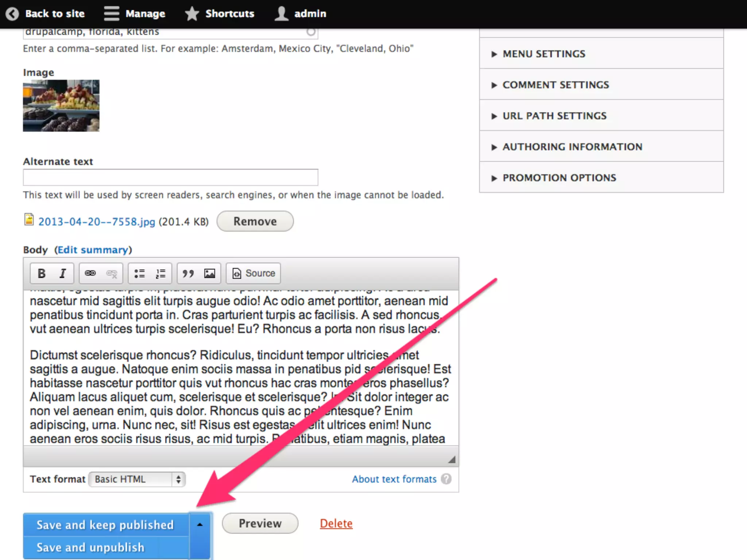Collapse the save options dropbutton arrow

pos(200,525)
